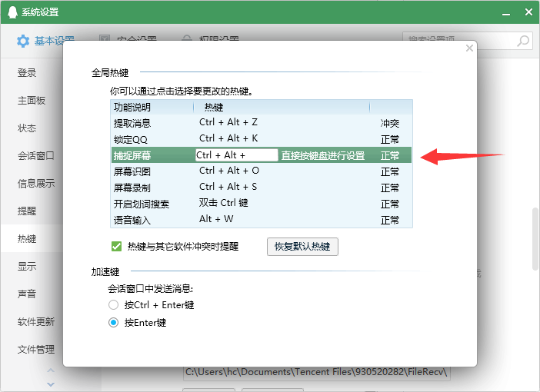Click 恢复默认热键 button
The height and width of the screenshot is (392, 540).
302,247
